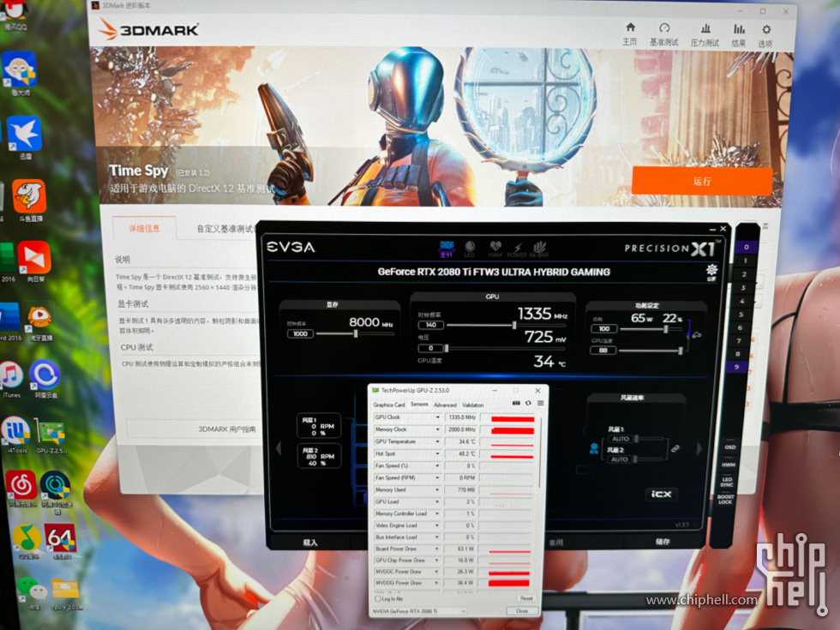Viewport: 840px width, 630px height.
Task: Open the 3DMark home page icon
Action: pos(630,33)
